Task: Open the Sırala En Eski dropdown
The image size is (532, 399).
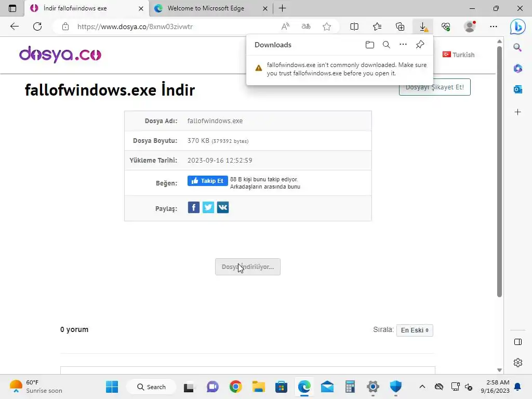Action: [415, 330]
